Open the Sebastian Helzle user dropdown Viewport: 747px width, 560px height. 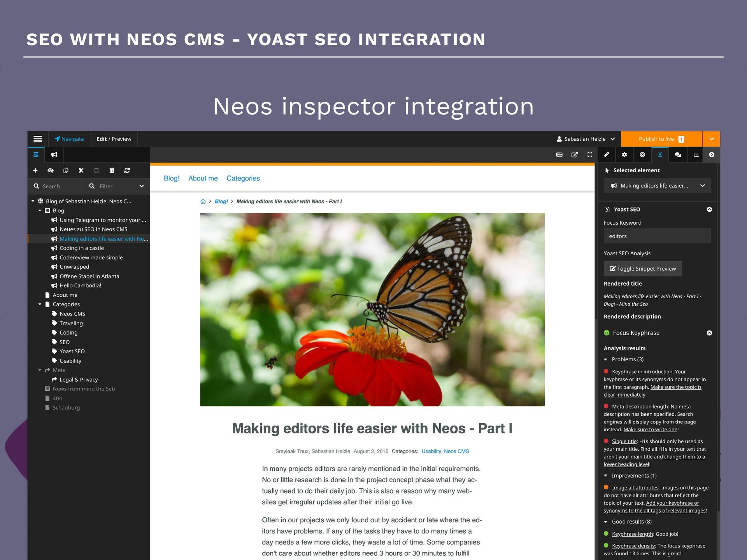pos(586,139)
